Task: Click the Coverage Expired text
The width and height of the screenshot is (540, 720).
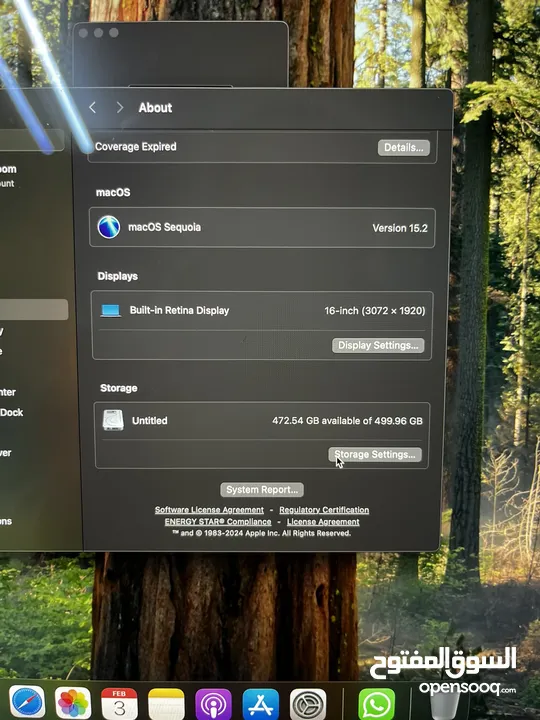Action: click(136, 146)
